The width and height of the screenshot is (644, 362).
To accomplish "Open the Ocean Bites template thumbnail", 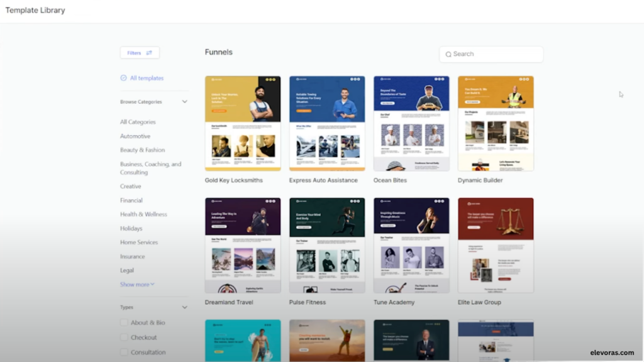I will tap(411, 123).
